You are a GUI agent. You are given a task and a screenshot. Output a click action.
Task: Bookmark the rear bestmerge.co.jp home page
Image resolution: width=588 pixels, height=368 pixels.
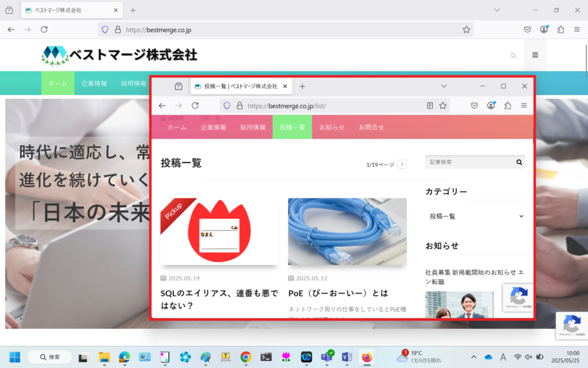point(466,30)
